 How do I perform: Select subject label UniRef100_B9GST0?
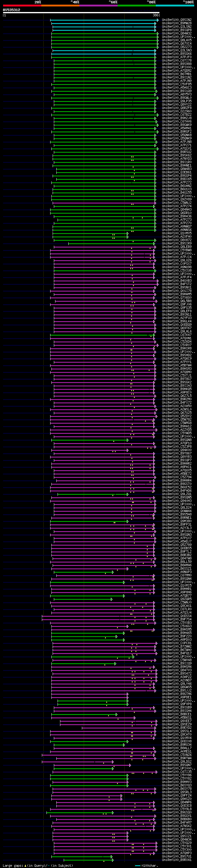[177, 484]
